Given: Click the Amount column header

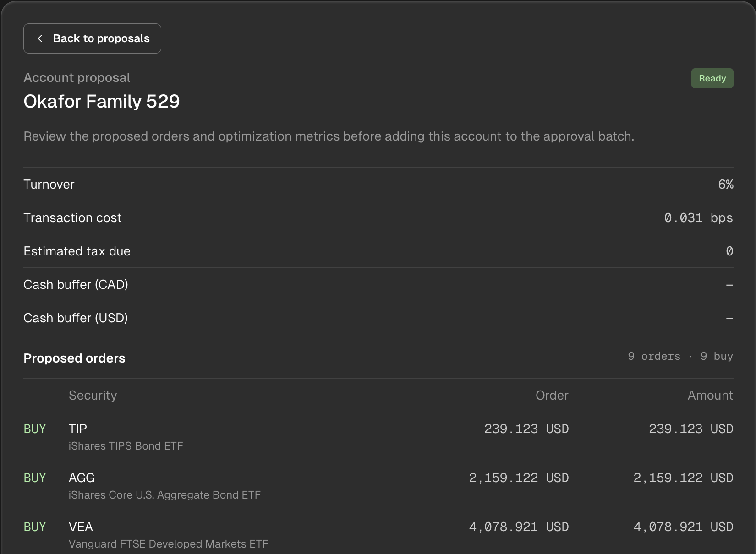Looking at the screenshot, I should (710, 395).
